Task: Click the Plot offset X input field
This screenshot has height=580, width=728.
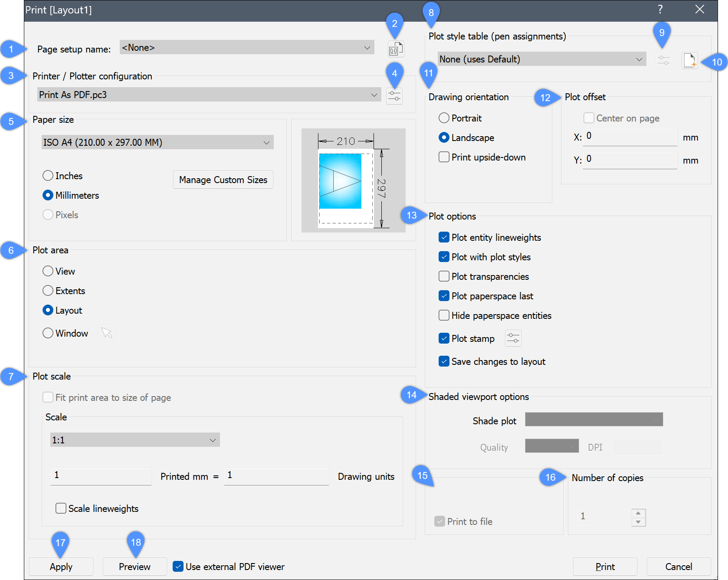Action: (630, 137)
